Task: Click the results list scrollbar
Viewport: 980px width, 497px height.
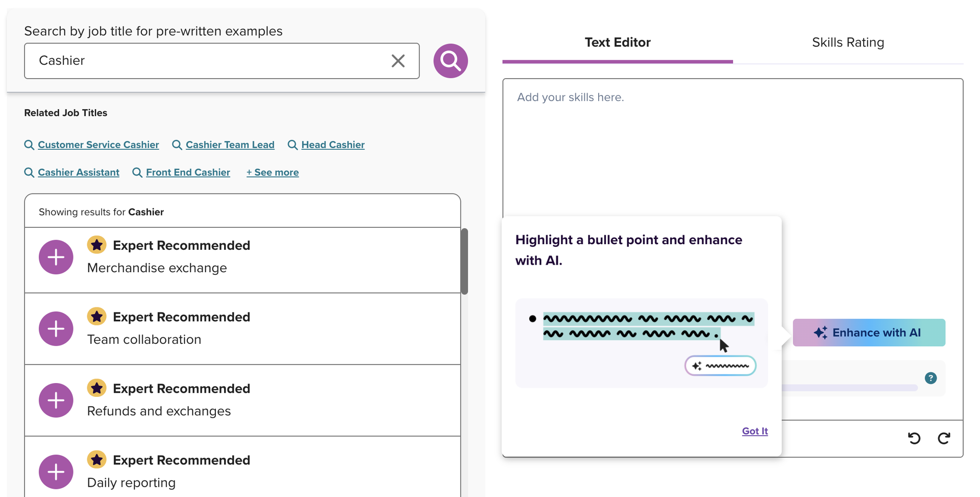Action: [x=463, y=262]
